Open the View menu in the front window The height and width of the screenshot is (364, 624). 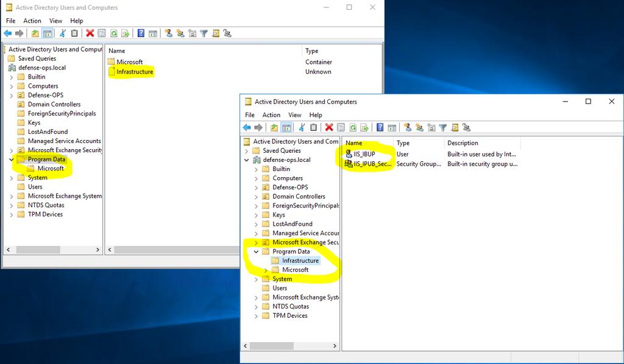coord(295,115)
